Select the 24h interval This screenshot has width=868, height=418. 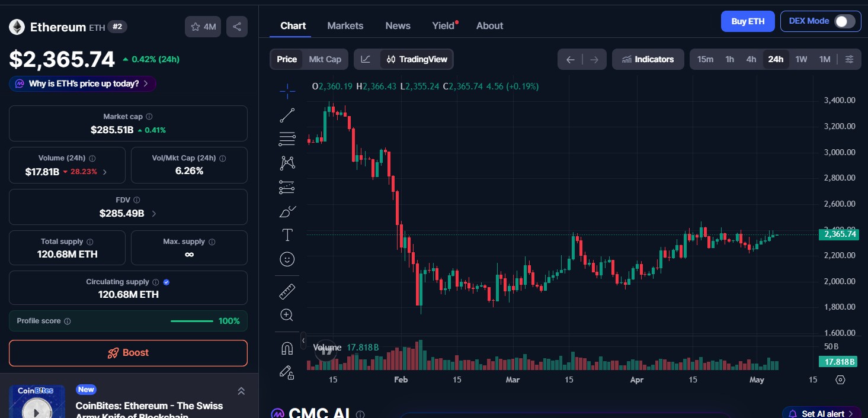(x=776, y=59)
